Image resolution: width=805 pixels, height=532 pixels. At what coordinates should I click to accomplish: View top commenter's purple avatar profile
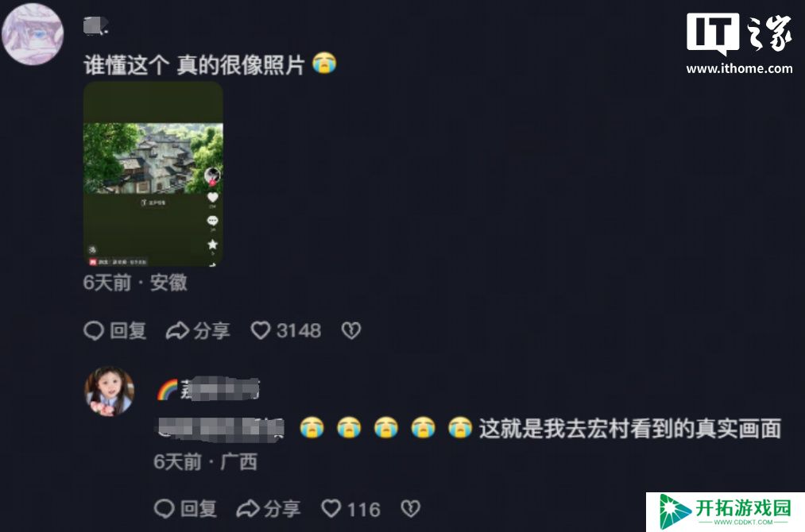tap(33, 34)
